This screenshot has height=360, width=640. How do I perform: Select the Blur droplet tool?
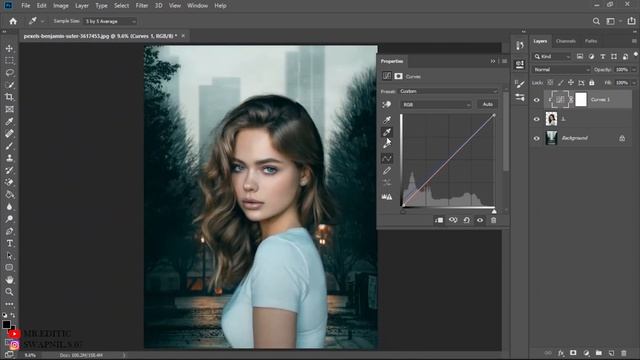click(9, 207)
